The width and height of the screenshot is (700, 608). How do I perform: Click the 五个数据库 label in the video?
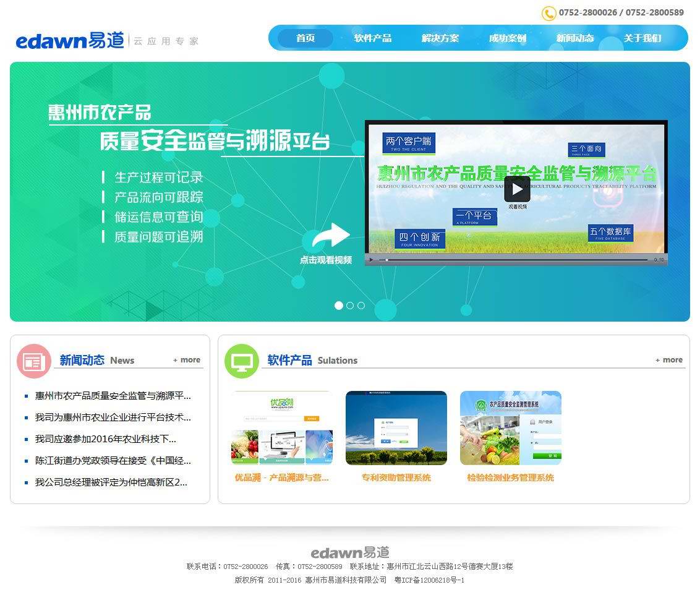coord(610,233)
